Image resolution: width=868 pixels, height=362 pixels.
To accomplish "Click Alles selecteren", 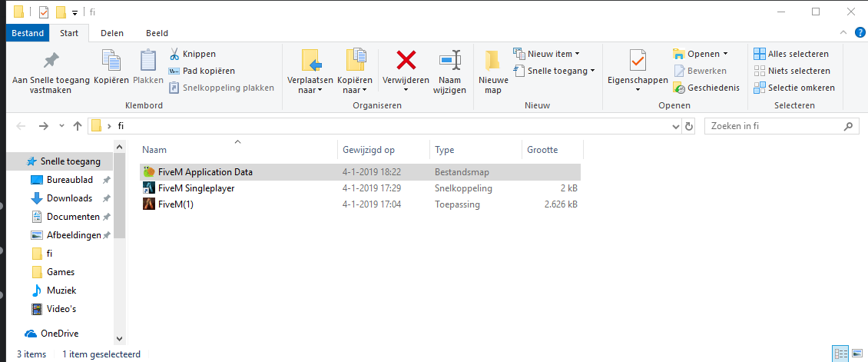I will pos(791,54).
